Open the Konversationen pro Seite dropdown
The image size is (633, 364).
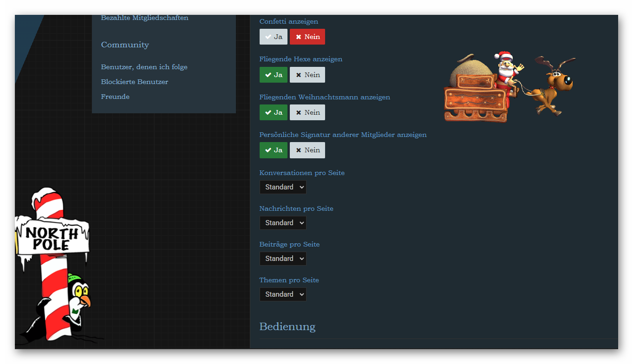pyautogui.click(x=283, y=187)
